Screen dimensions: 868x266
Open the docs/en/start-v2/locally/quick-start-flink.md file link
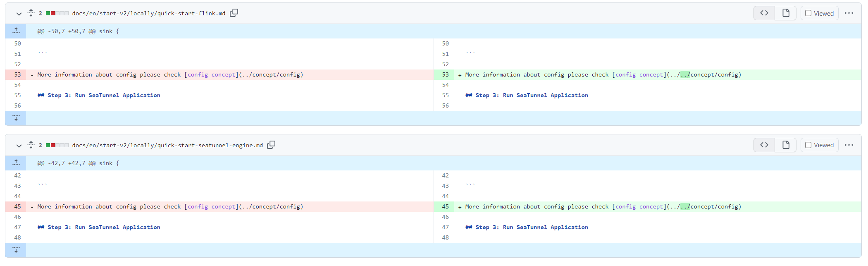pos(149,13)
